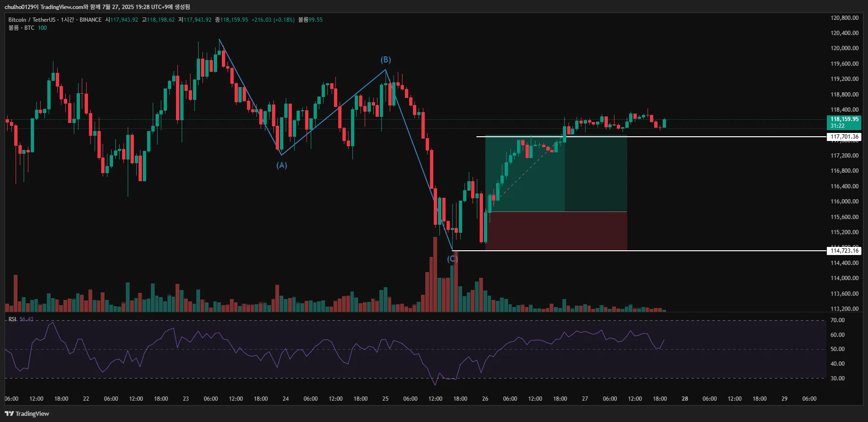
Task: Click the 23 date marker on time axis
Action: [185, 399]
